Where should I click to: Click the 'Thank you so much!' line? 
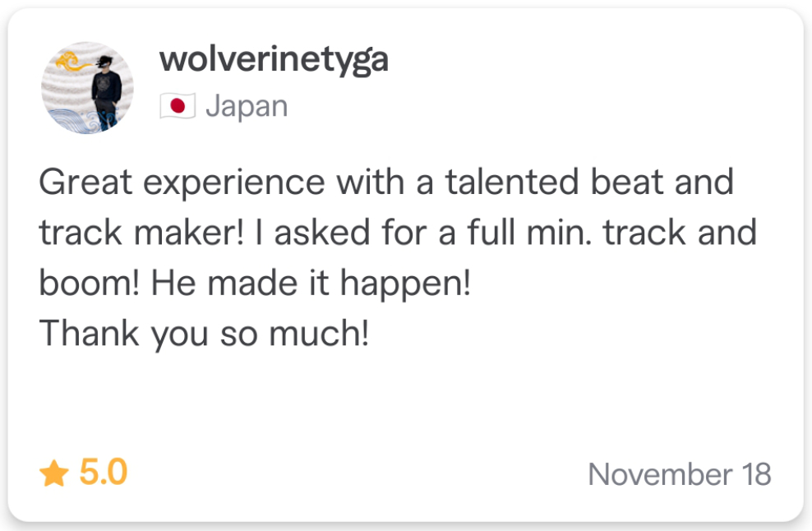(204, 334)
